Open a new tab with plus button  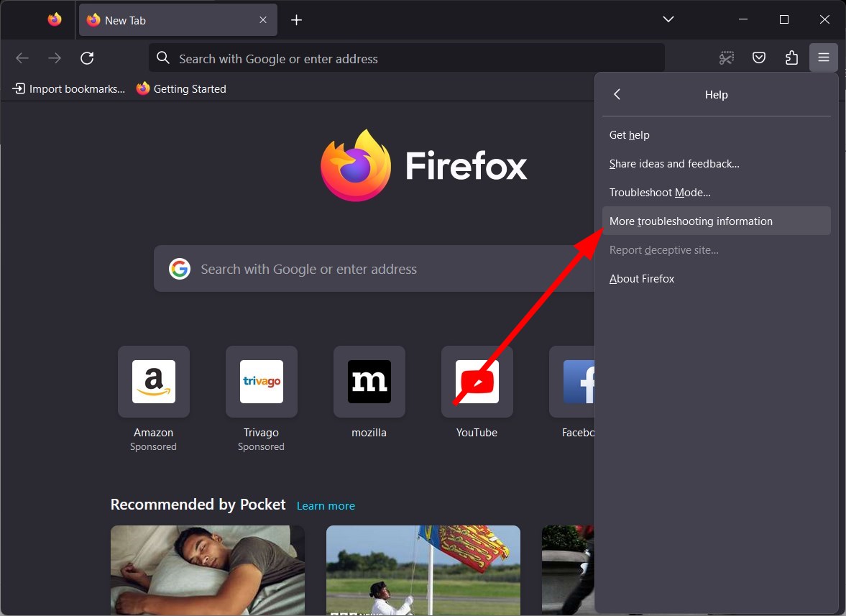296,20
